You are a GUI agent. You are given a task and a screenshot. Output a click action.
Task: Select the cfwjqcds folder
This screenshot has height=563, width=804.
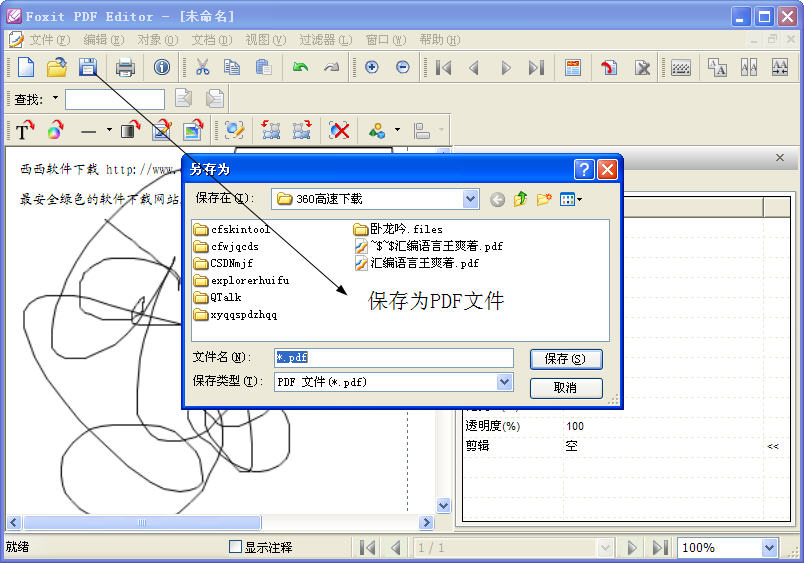[x=227, y=247]
